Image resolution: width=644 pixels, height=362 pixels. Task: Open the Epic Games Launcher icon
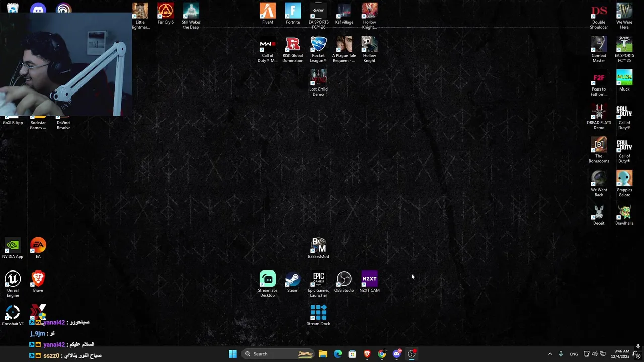(318, 285)
